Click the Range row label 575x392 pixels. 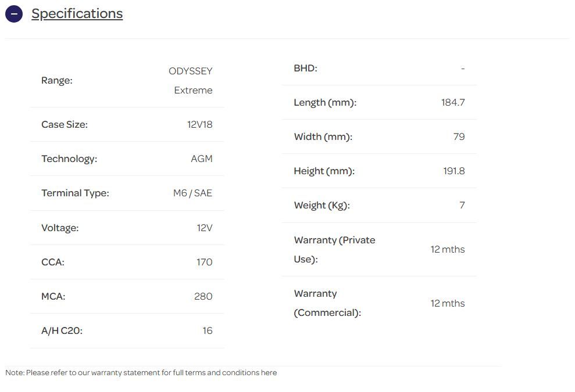click(x=57, y=80)
